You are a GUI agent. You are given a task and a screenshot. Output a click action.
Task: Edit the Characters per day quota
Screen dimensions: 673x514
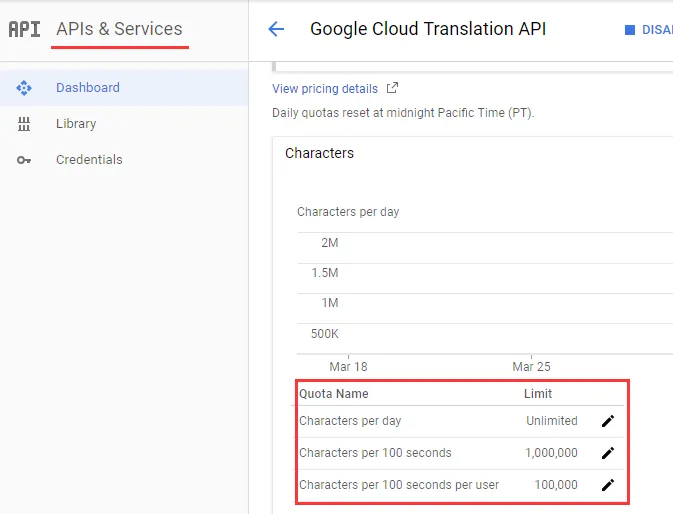click(607, 421)
